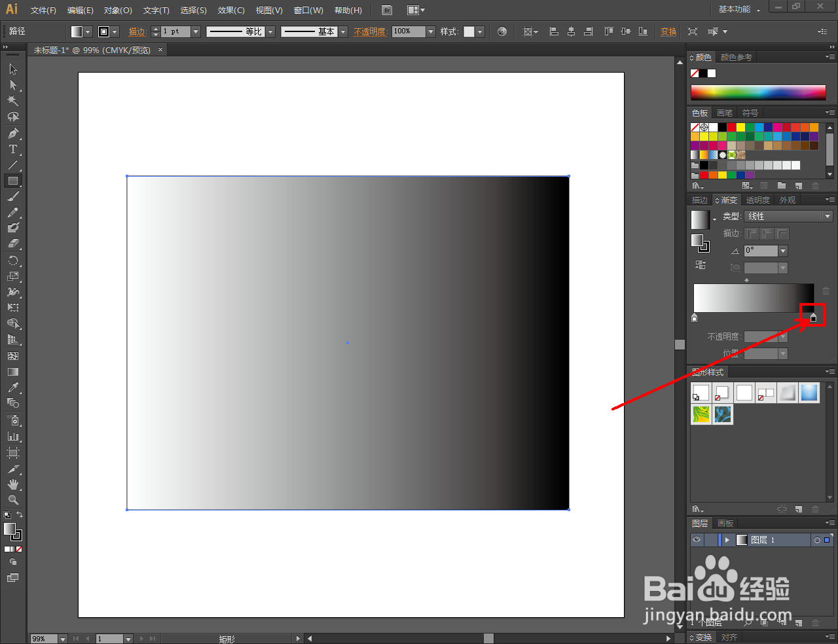This screenshot has width=838, height=644.
Task: Click gradient angle input field 0°
Action: click(761, 251)
